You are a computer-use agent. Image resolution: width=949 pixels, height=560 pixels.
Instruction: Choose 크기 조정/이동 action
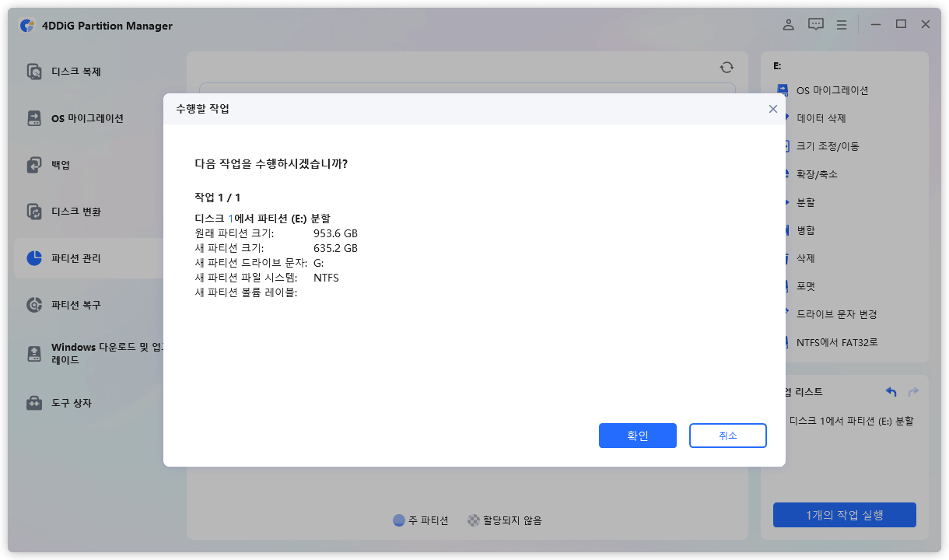pyautogui.click(x=828, y=146)
